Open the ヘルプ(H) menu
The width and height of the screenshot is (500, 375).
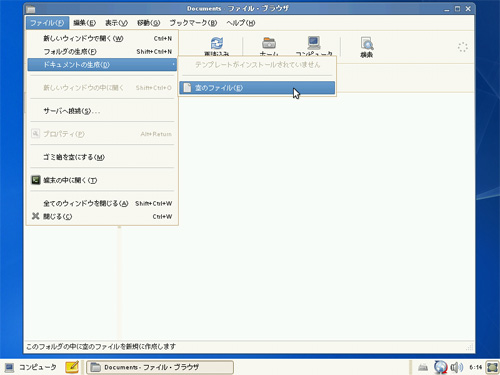point(241,23)
